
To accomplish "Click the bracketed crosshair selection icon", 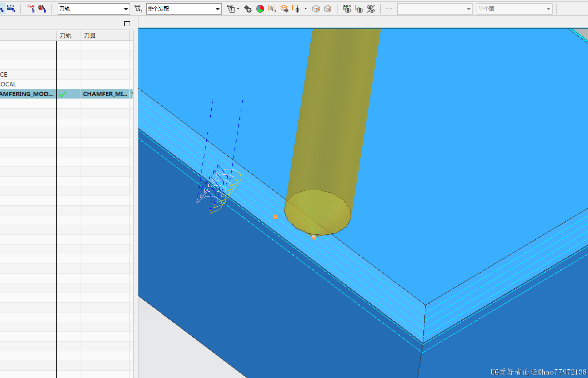I will point(272,9).
